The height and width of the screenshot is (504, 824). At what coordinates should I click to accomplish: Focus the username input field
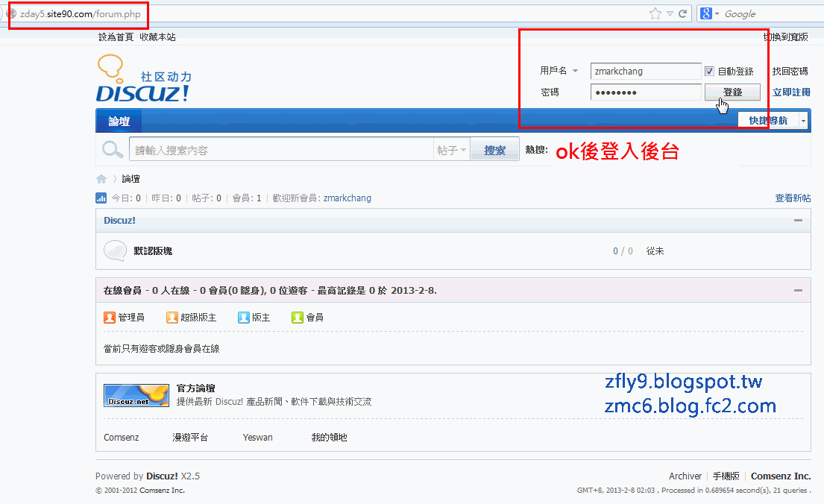pos(645,71)
